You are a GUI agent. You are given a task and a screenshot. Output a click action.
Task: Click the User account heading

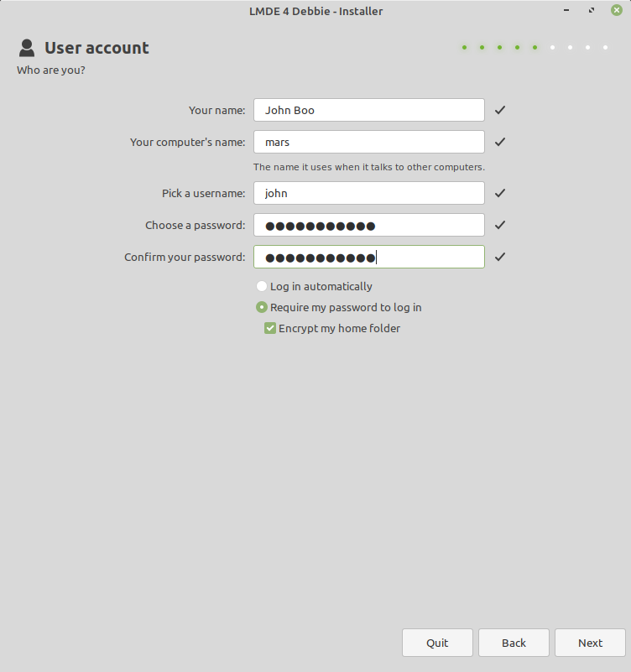pos(96,48)
